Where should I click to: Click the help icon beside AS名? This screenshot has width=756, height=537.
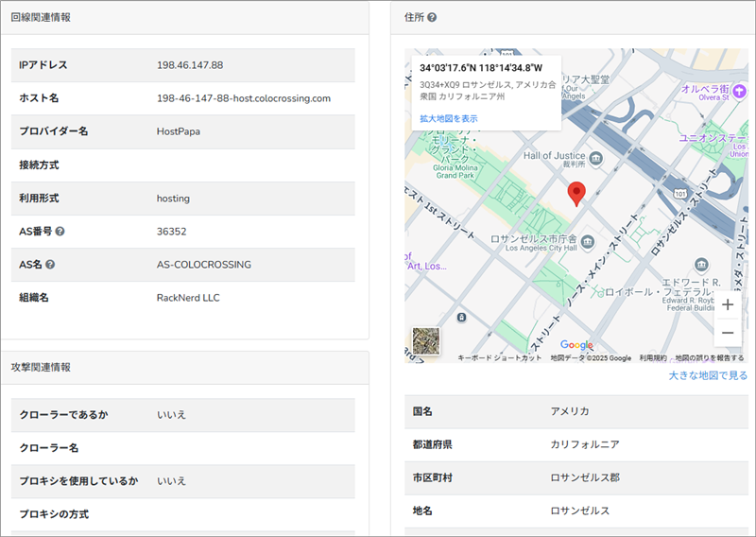[x=50, y=265]
